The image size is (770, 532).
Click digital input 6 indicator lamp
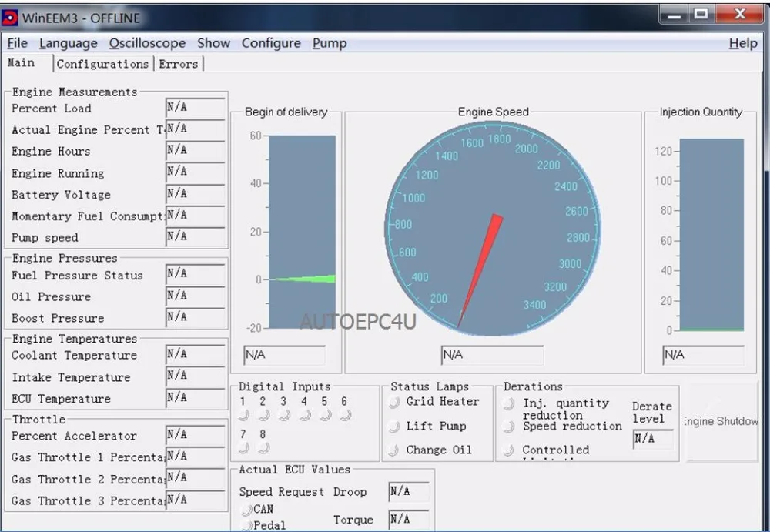click(345, 415)
